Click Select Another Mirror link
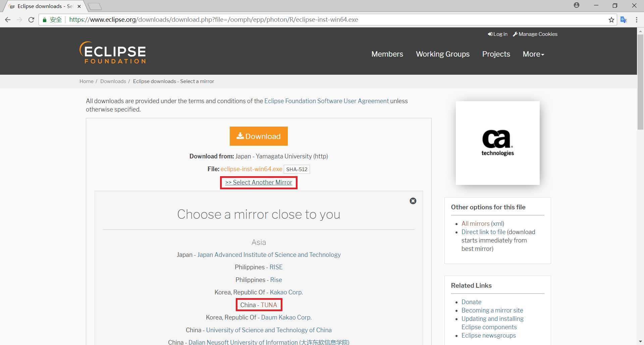 tap(259, 183)
